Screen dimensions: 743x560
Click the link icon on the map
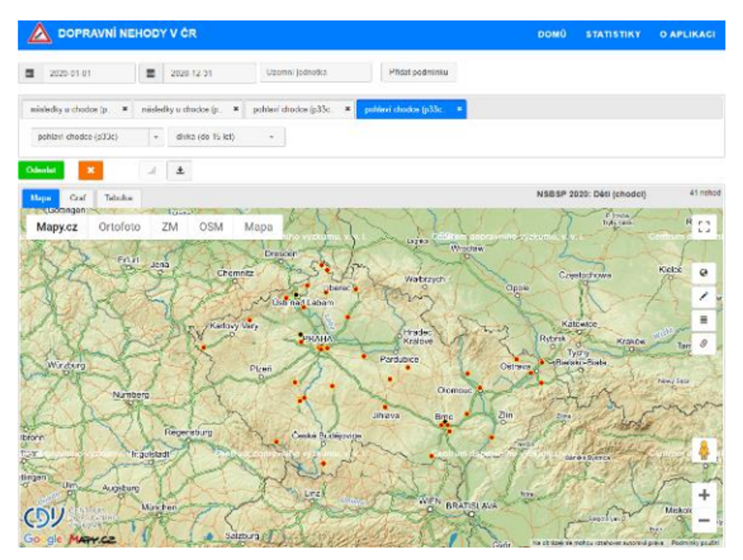pos(703,343)
